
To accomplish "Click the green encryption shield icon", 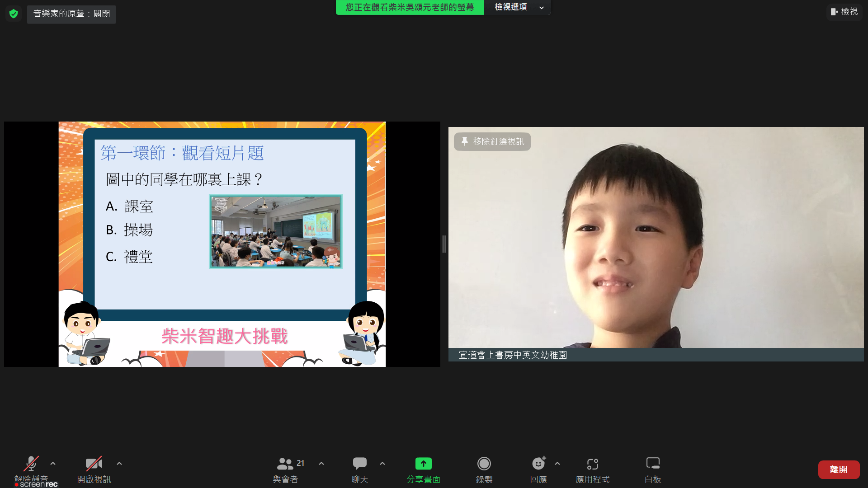I will 14,14.
